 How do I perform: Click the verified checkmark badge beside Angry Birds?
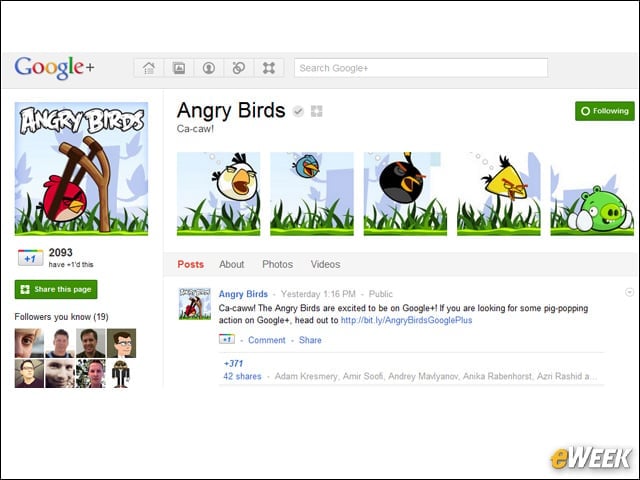(298, 111)
